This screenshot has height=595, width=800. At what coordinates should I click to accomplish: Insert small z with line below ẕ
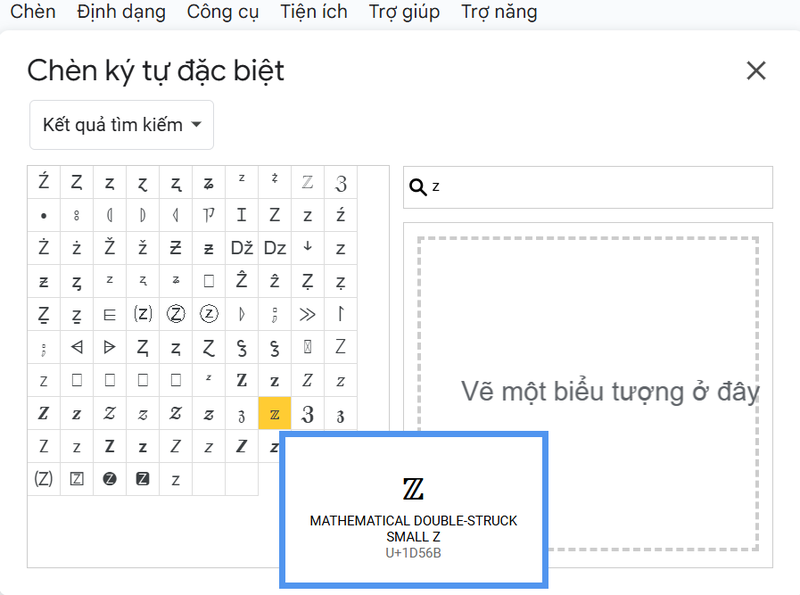(x=77, y=314)
